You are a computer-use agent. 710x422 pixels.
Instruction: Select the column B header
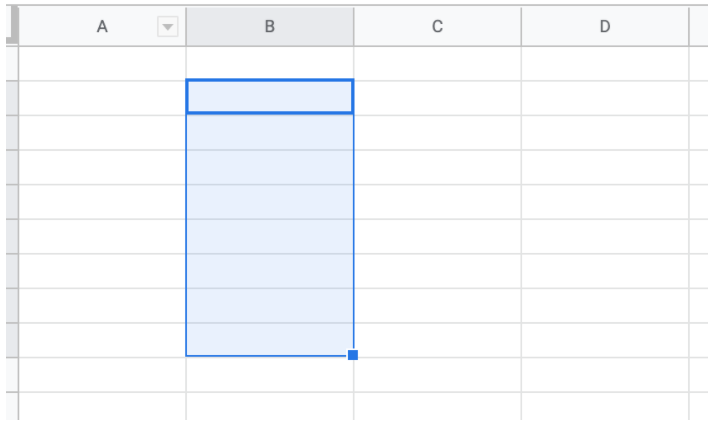[x=270, y=27]
